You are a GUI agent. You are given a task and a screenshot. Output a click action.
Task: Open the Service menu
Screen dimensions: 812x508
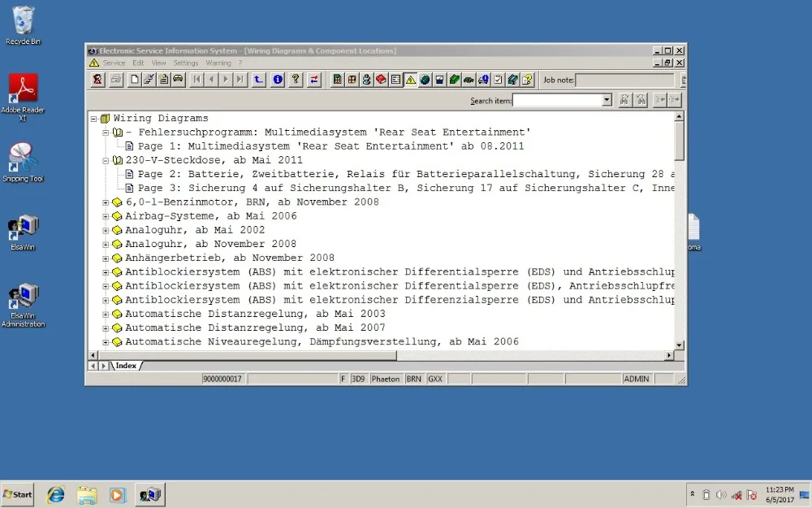114,63
